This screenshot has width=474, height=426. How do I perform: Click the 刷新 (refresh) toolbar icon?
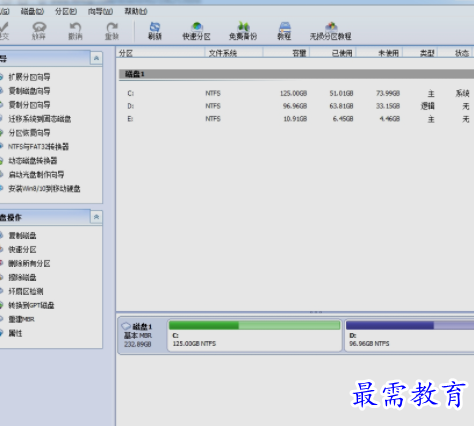[x=155, y=31]
